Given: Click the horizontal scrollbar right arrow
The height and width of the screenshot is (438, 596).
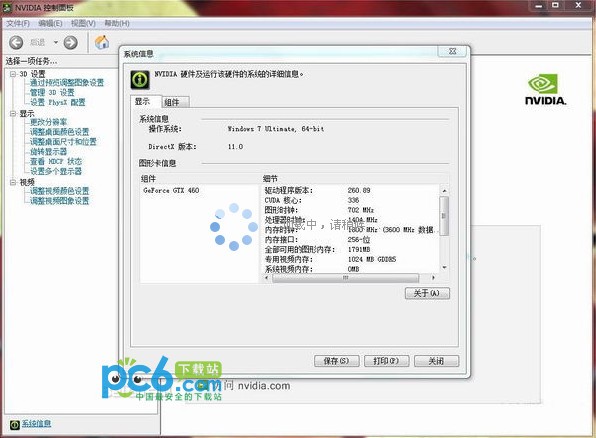Looking at the screenshot, I should [433, 278].
